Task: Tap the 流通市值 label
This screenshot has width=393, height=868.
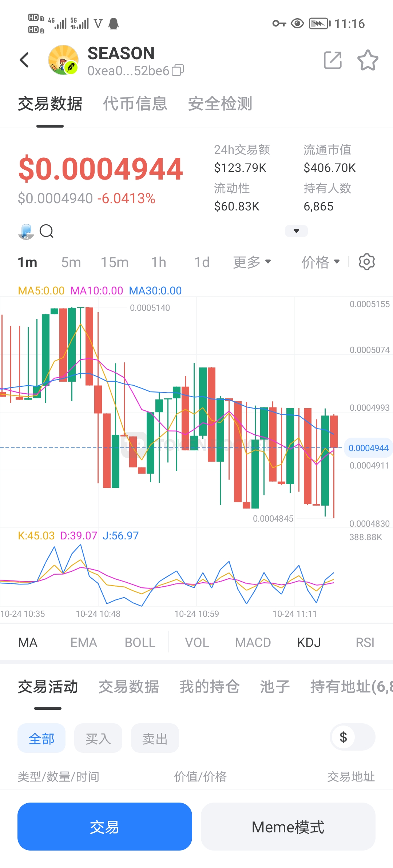Action: pyautogui.click(x=327, y=150)
